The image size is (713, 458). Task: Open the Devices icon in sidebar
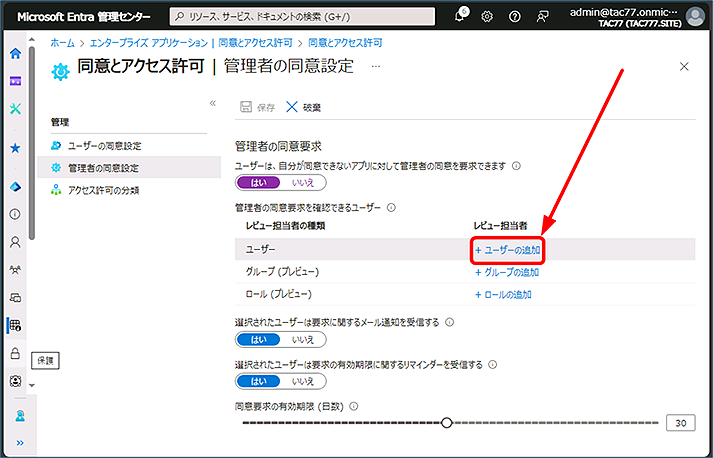click(x=15, y=298)
